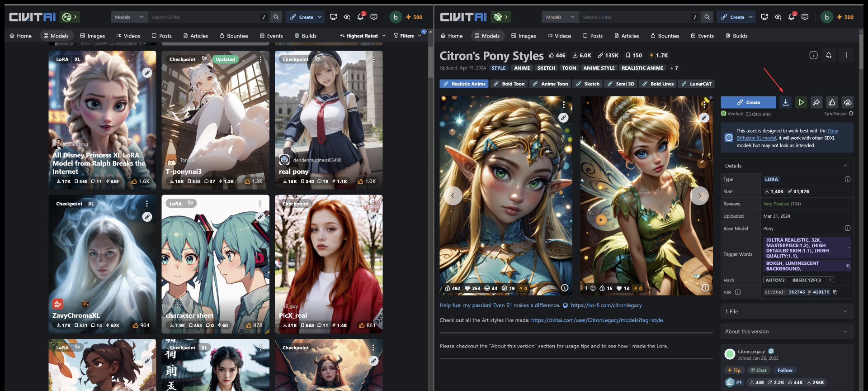
Task: Open notifications bell in the left window header
Action: coord(360,17)
